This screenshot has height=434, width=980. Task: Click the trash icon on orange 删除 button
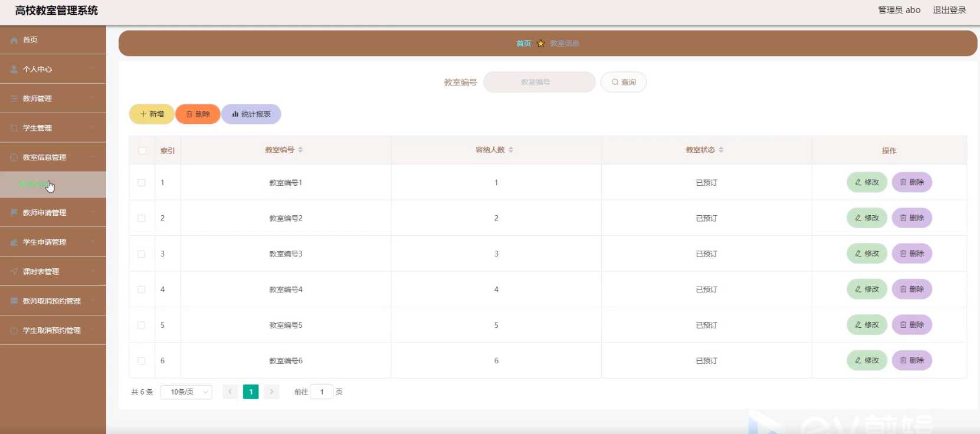pyautogui.click(x=189, y=114)
